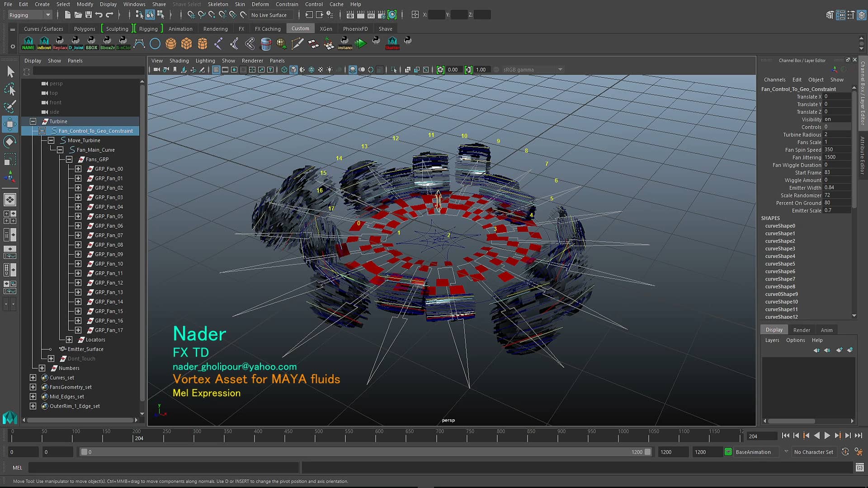Expand the GRP_Fan_00 tree item
Screen dimensions: 868x488
(x=78, y=169)
